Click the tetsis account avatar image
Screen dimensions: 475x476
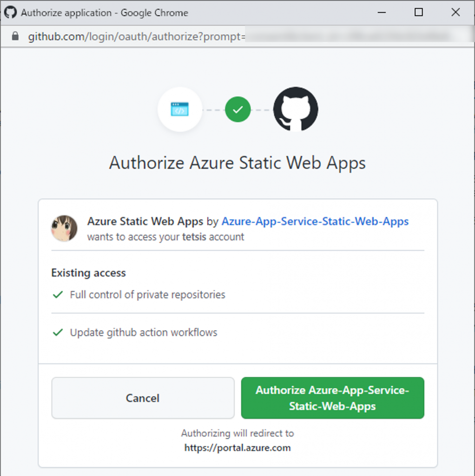click(x=64, y=229)
